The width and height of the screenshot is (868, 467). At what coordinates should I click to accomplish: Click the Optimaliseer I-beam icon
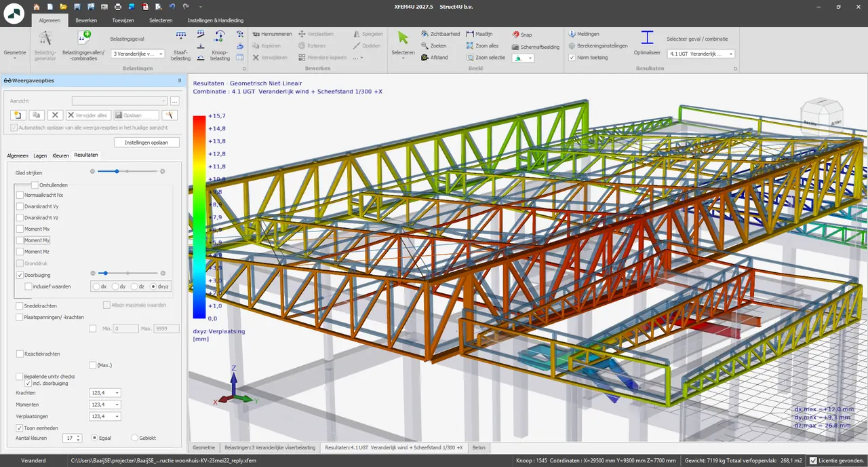[647, 37]
